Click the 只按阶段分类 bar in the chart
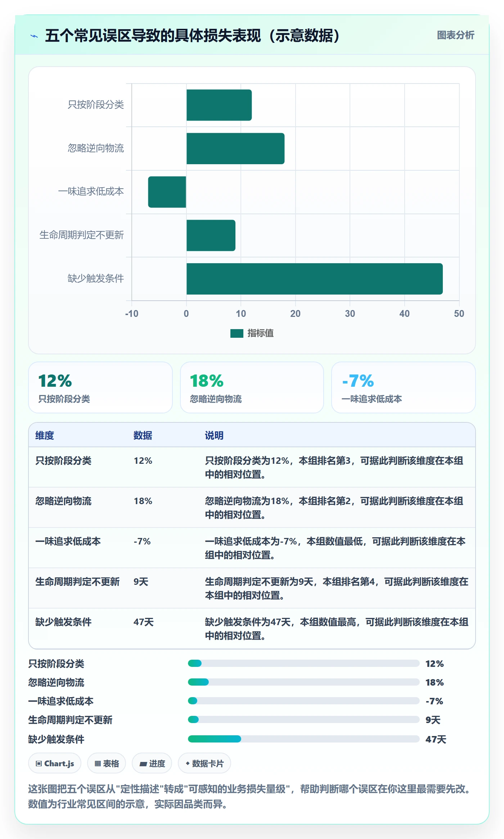The image size is (504, 839). [219, 105]
